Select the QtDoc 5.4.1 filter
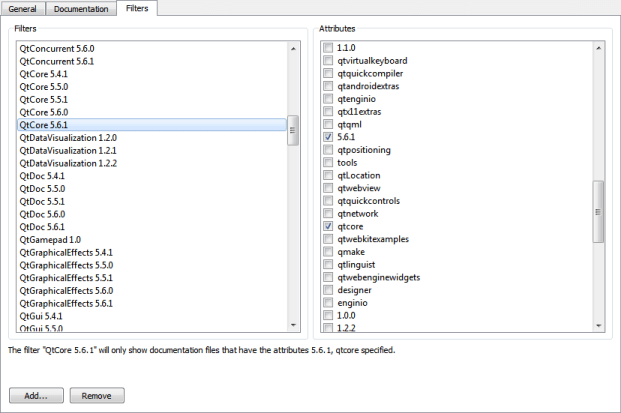Image resolution: width=621 pixels, height=413 pixels. click(x=152, y=176)
